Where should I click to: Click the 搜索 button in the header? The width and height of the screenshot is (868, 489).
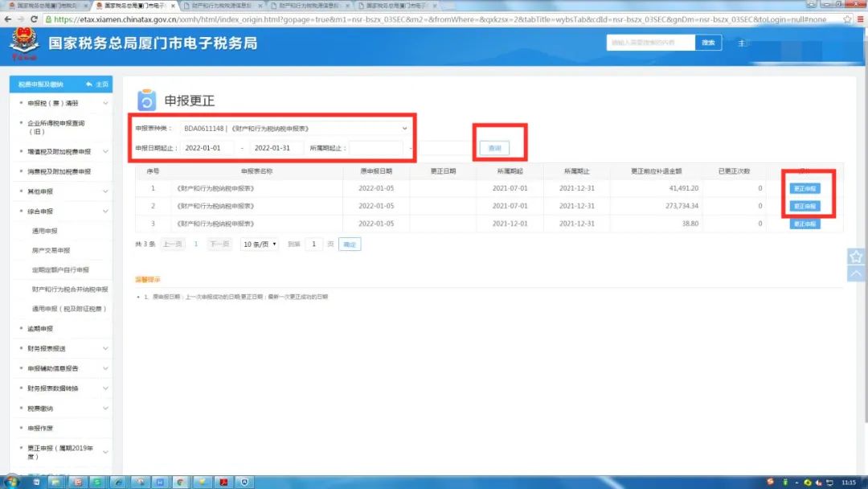pyautogui.click(x=708, y=43)
